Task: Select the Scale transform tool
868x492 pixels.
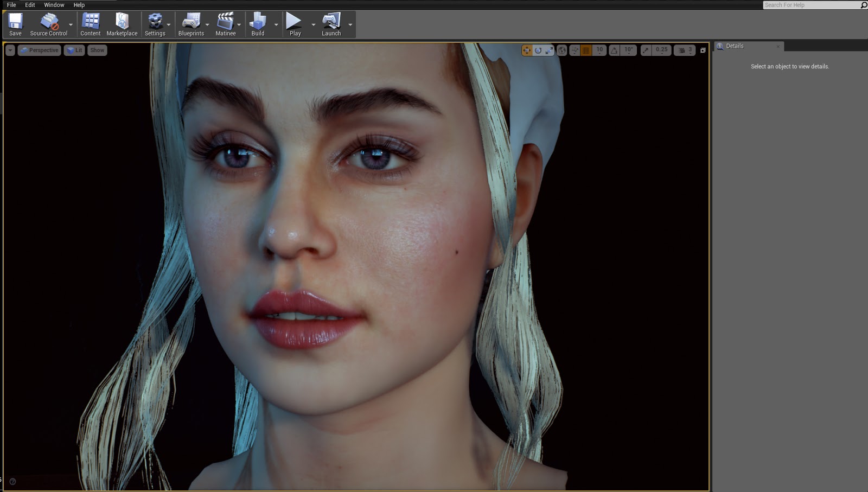Action: (550, 50)
